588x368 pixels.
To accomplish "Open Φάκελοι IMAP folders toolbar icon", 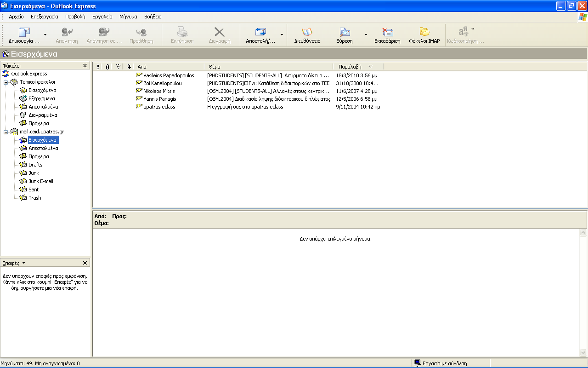I will 424,32.
